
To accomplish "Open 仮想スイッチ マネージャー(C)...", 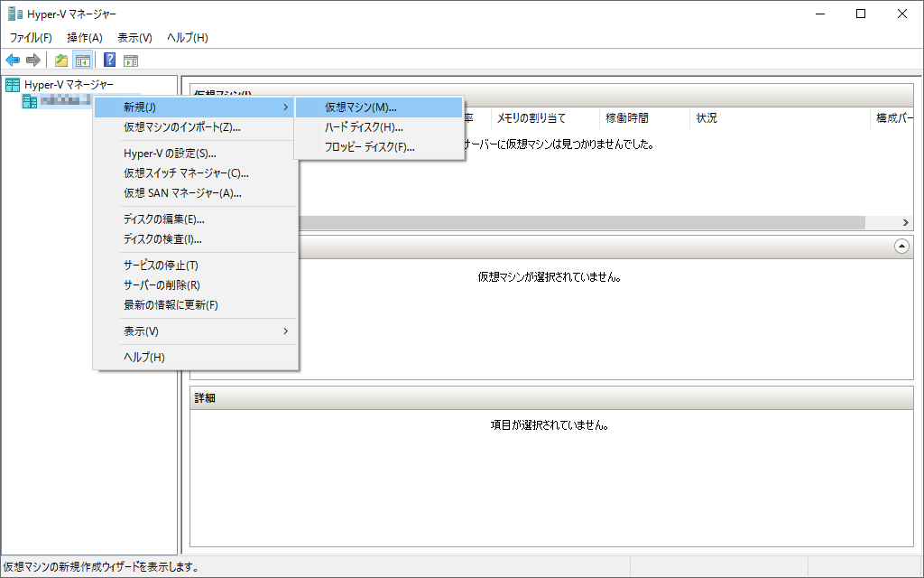I will [195, 173].
